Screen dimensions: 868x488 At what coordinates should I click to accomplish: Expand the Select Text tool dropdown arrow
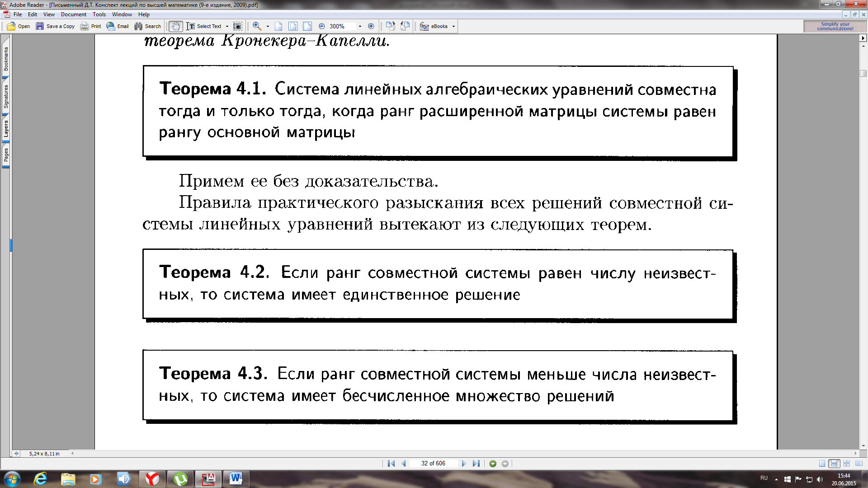point(227,26)
